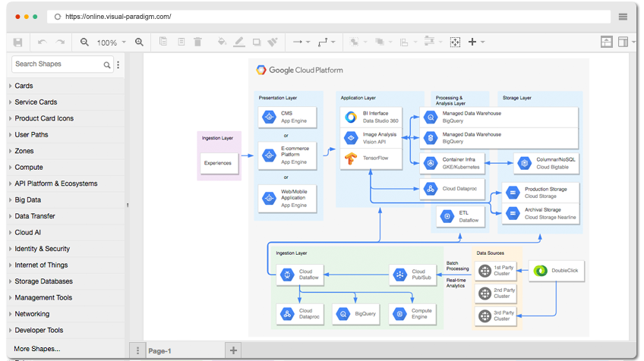Expand the Storage Databases category
The width and height of the screenshot is (644, 361).
66,281
